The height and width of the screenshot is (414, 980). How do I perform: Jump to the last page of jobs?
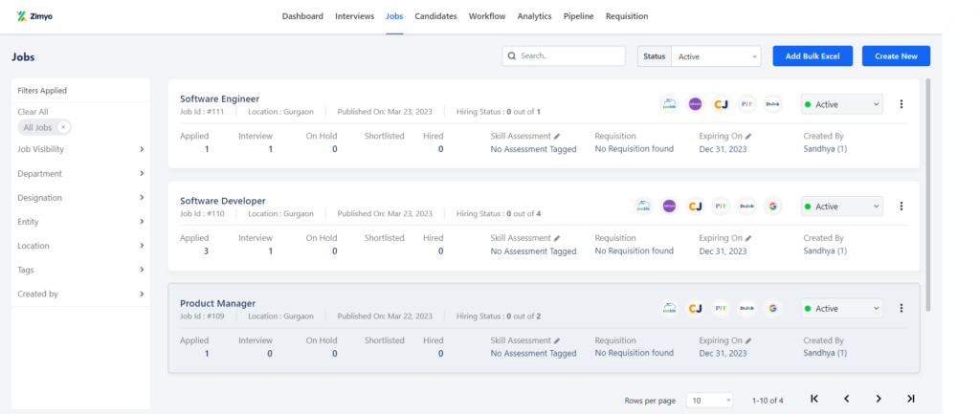click(x=910, y=399)
